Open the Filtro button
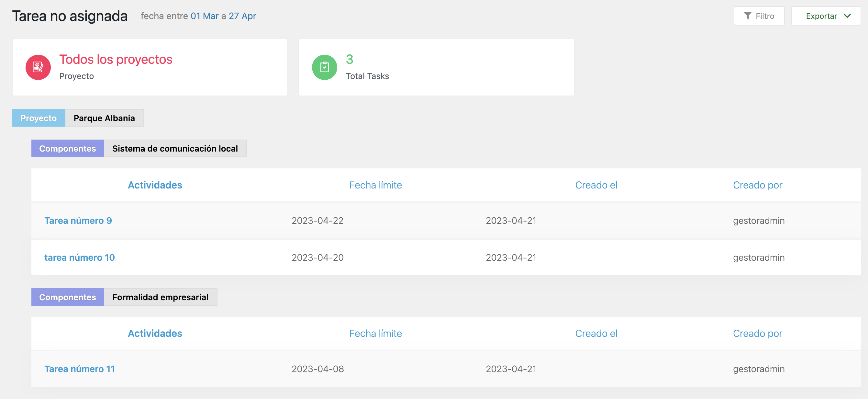This screenshot has height=399, width=868. [x=759, y=16]
